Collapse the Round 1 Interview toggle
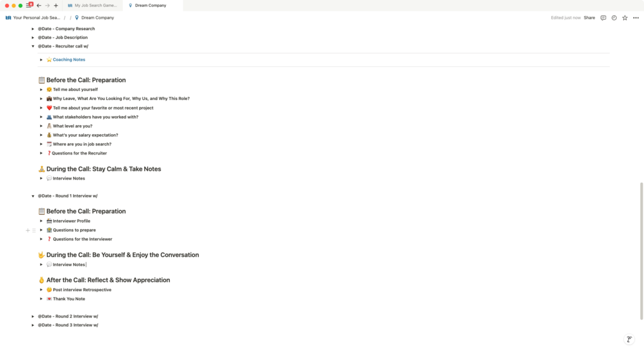This screenshot has height=354, width=644. click(33, 196)
